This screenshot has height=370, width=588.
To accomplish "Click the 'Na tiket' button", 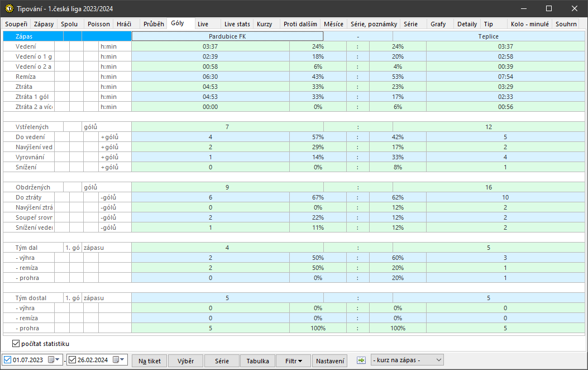I will click(x=149, y=361).
